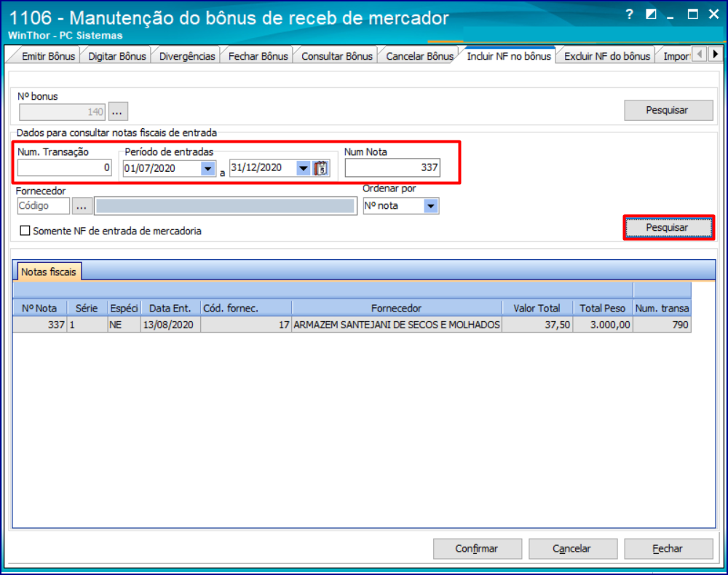728x575 pixels.
Task: Click the Fornecedor name display field
Action: click(x=226, y=206)
